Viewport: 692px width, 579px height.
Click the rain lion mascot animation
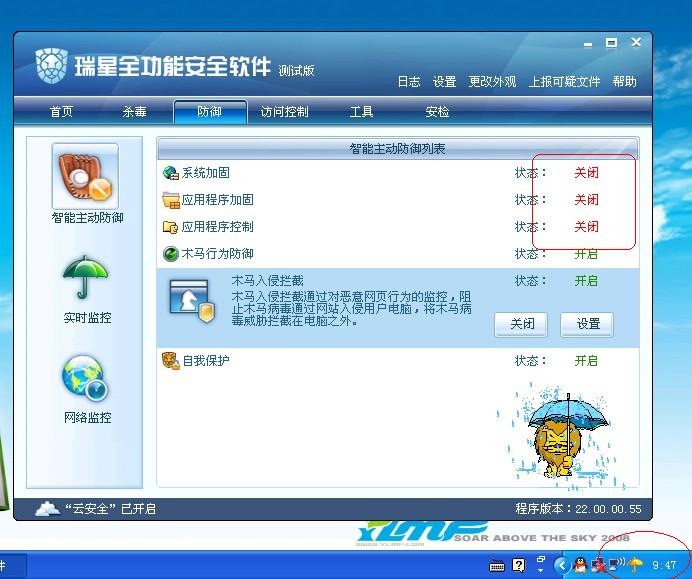[x=563, y=437]
